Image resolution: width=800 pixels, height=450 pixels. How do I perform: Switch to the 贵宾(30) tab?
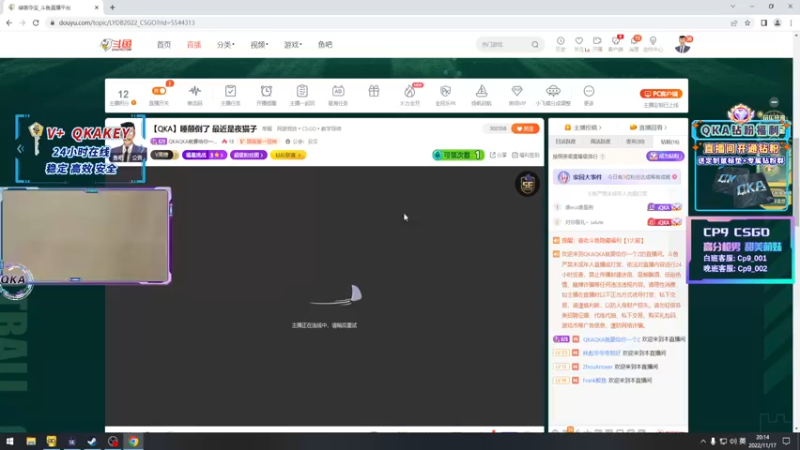click(635, 142)
